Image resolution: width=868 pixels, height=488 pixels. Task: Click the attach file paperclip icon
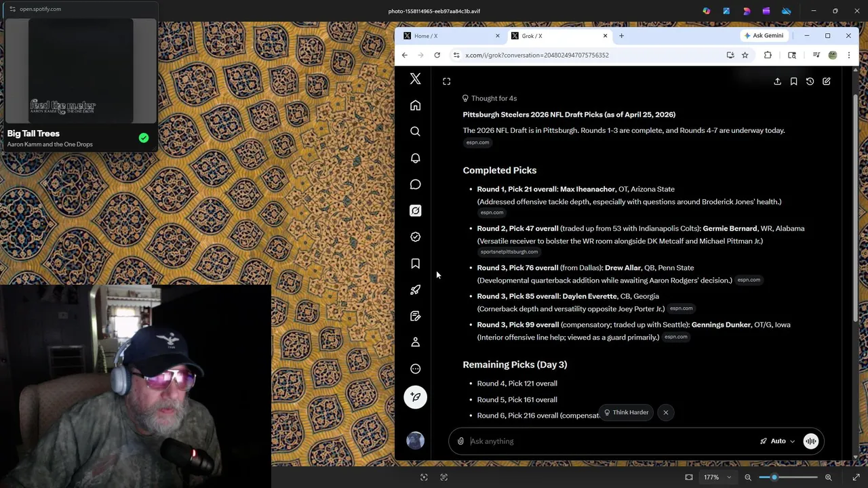pyautogui.click(x=460, y=441)
